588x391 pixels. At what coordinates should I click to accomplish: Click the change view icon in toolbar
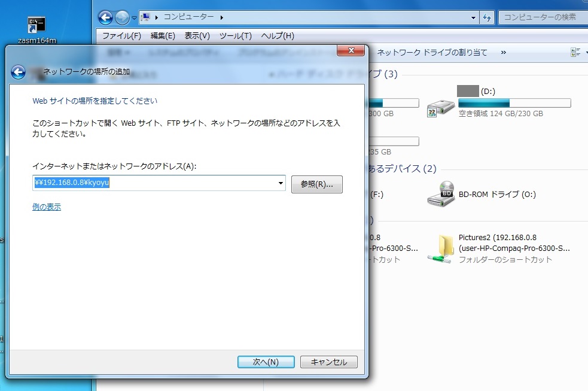click(x=575, y=52)
